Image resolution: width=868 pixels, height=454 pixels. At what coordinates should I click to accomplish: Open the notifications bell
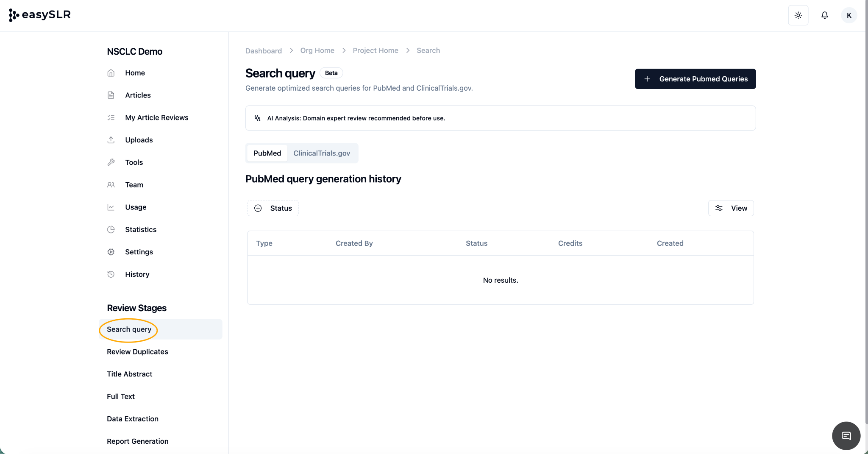824,15
